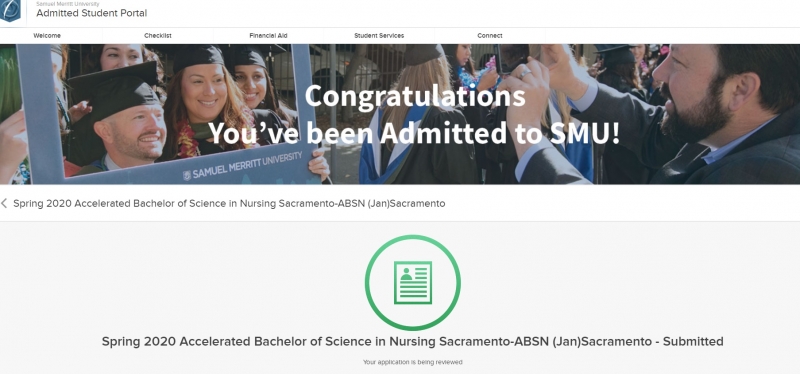
Task: Select the Connect tab
Action: [490, 36]
